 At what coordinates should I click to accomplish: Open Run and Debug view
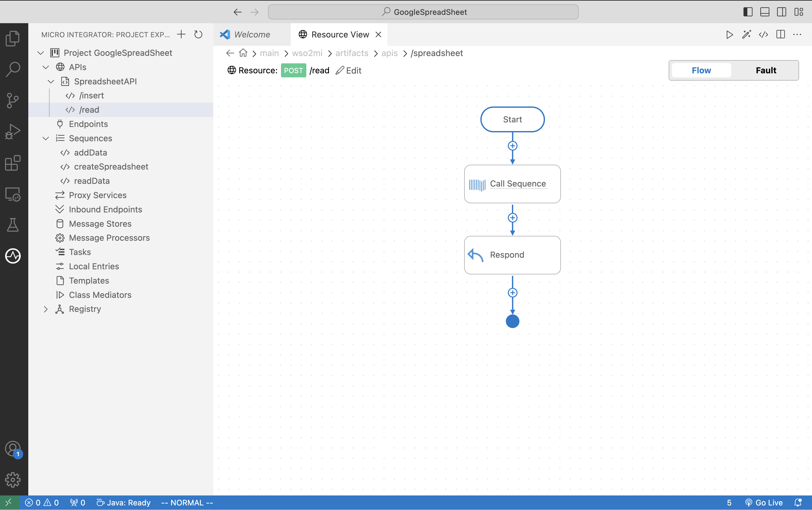pos(13,132)
